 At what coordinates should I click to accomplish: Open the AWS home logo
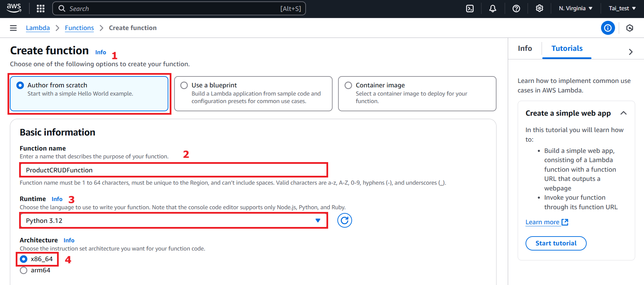point(14,8)
